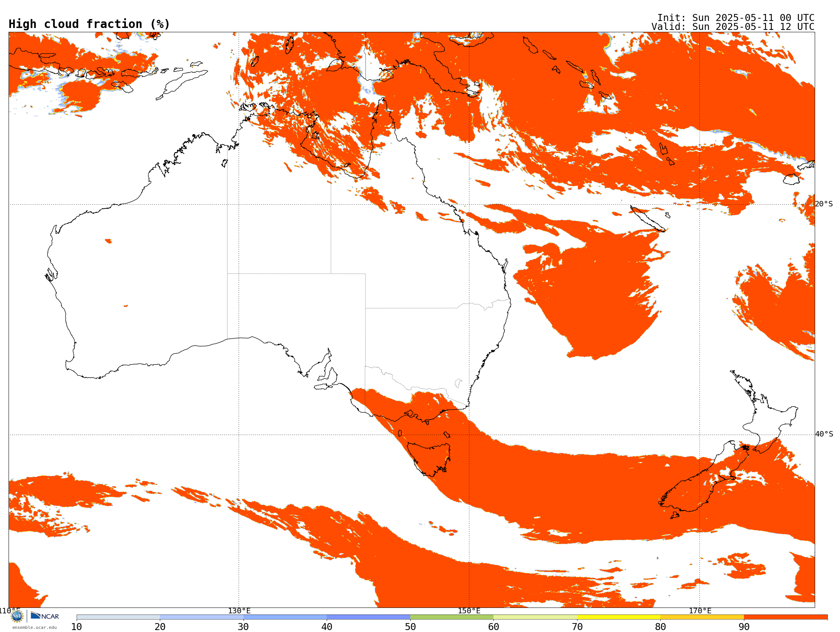Click the colorbar tick label '80'
This screenshot has height=632, width=840.
pos(660,627)
